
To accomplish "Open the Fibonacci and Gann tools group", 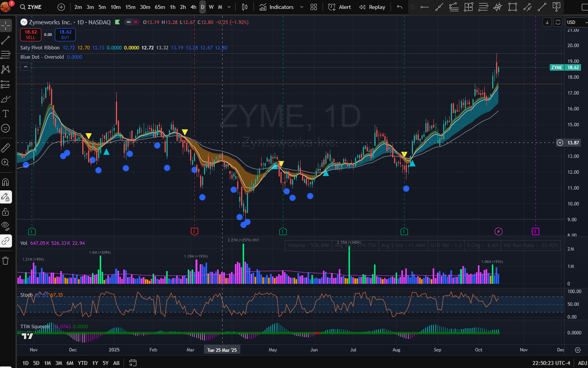I will (x=6, y=55).
